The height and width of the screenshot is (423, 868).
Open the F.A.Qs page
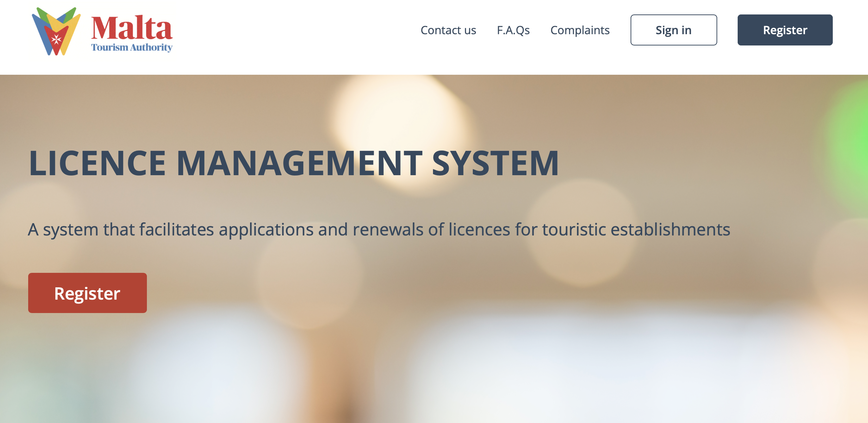[513, 30]
